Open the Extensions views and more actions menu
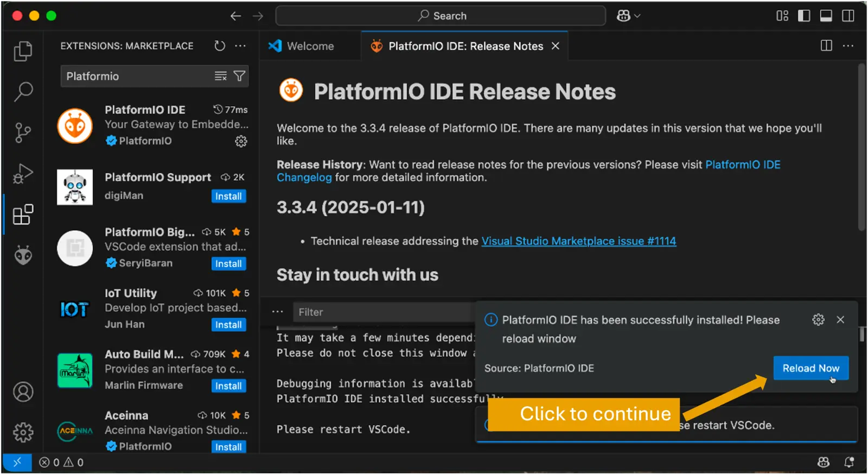 pos(240,46)
